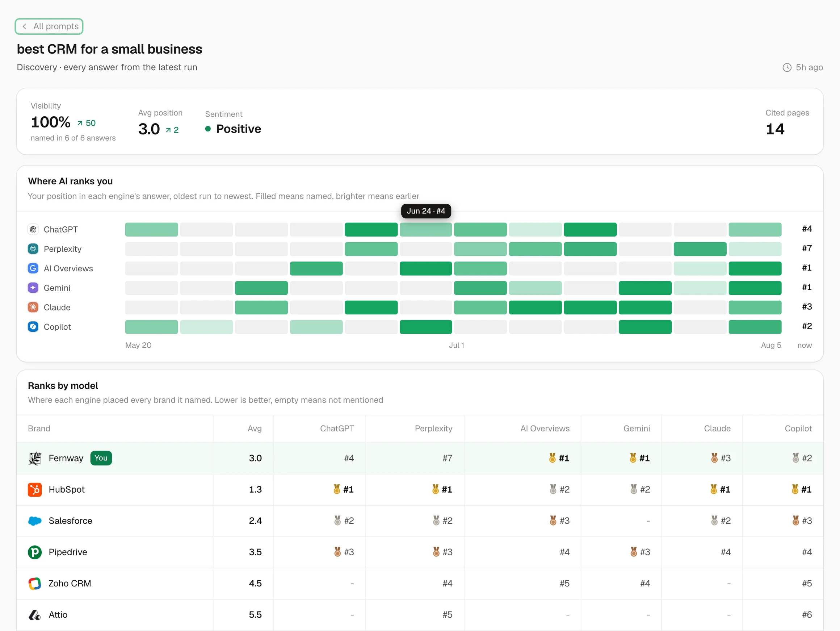Click the ChatGPT engine icon
Screen dimensions: 840x631
33,229
